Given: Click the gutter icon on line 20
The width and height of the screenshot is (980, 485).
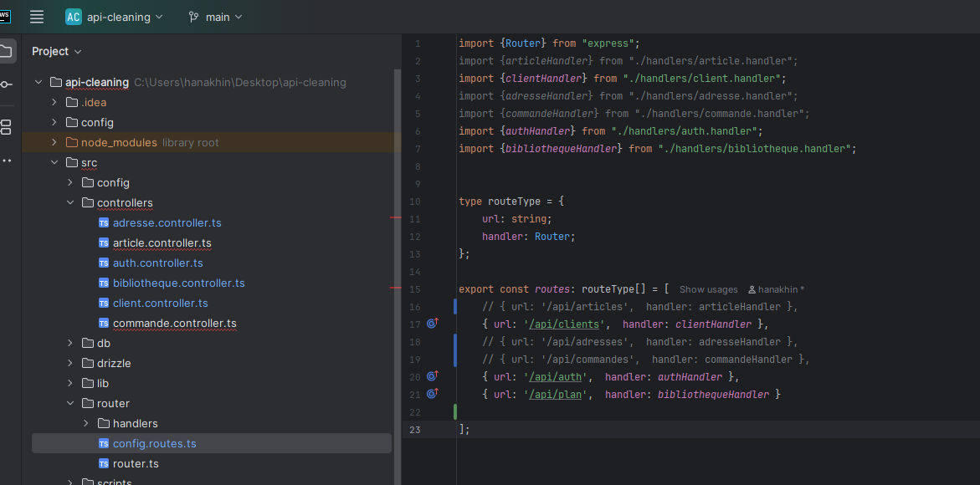Looking at the screenshot, I should tap(433, 376).
